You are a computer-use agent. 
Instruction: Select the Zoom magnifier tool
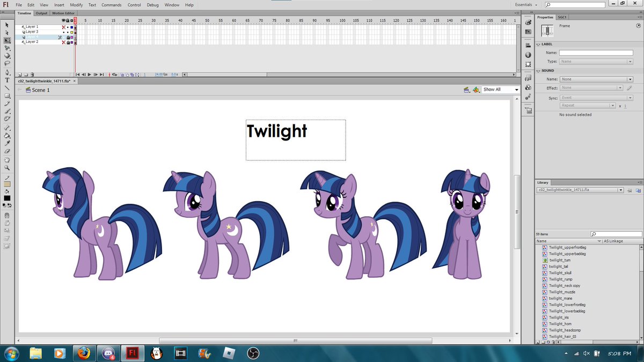(7, 167)
